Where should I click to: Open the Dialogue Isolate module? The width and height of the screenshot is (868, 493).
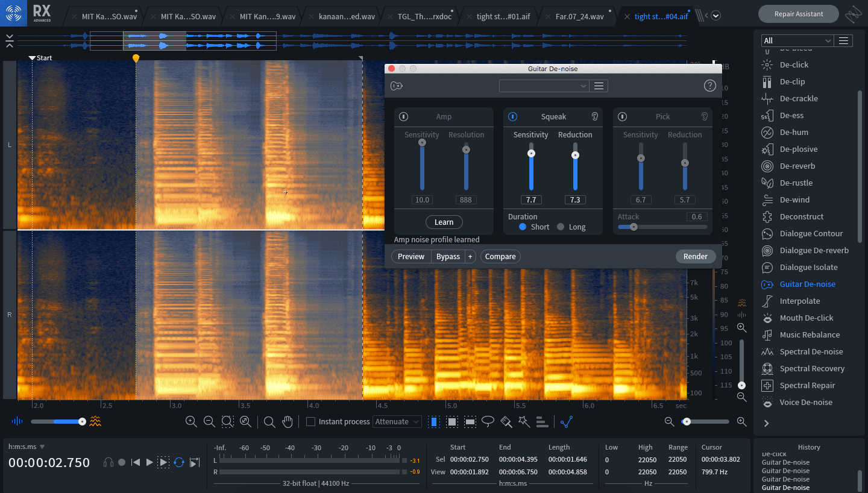[x=808, y=267]
